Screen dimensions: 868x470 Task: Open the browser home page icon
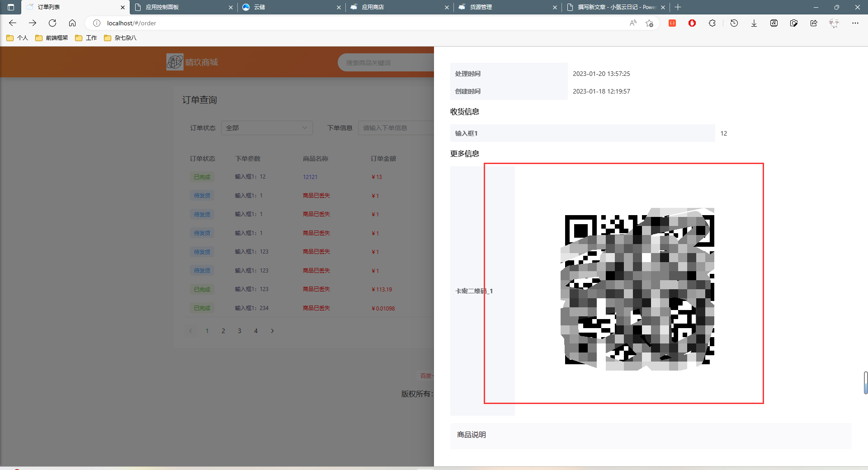pyautogui.click(x=72, y=23)
